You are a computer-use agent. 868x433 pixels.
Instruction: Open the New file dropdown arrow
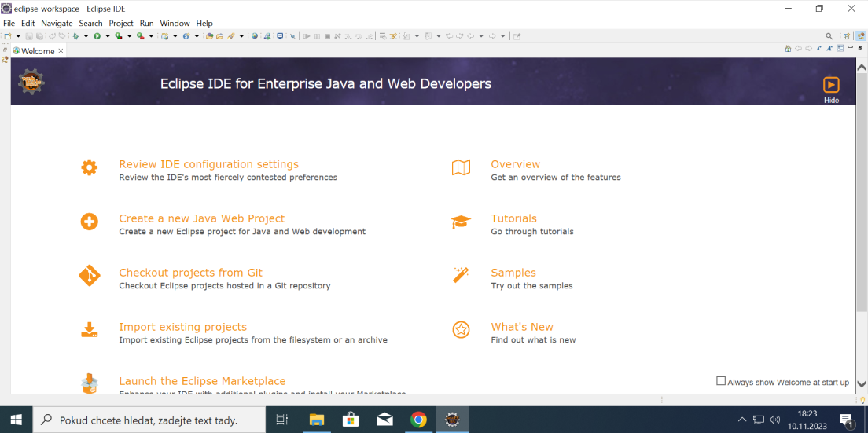[18, 36]
